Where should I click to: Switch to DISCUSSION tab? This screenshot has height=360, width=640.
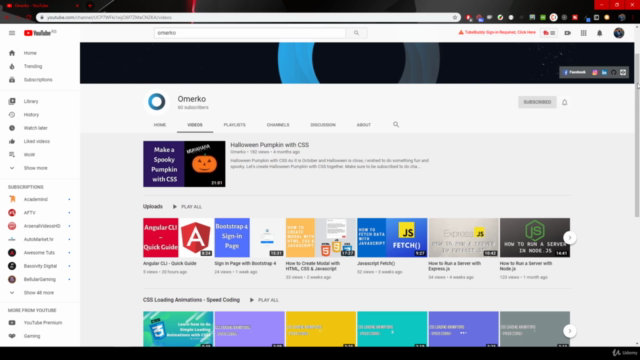(x=323, y=125)
